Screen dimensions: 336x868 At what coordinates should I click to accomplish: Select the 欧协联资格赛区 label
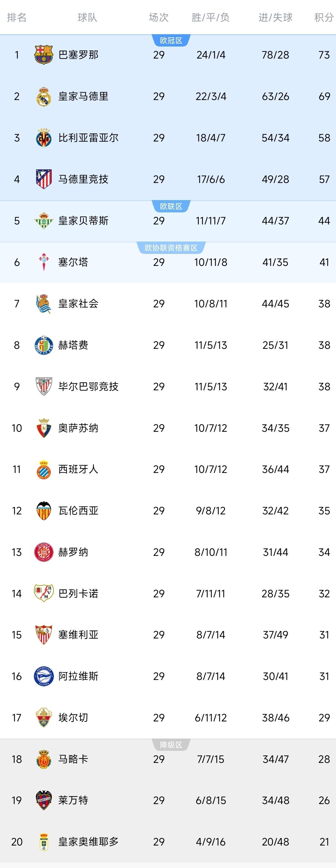point(171,248)
